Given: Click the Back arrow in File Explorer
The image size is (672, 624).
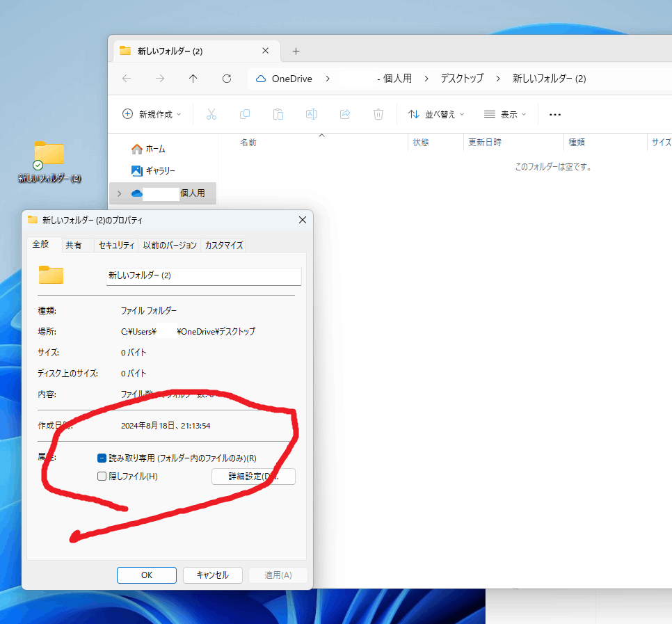Looking at the screenshot, I should (127, 79).
